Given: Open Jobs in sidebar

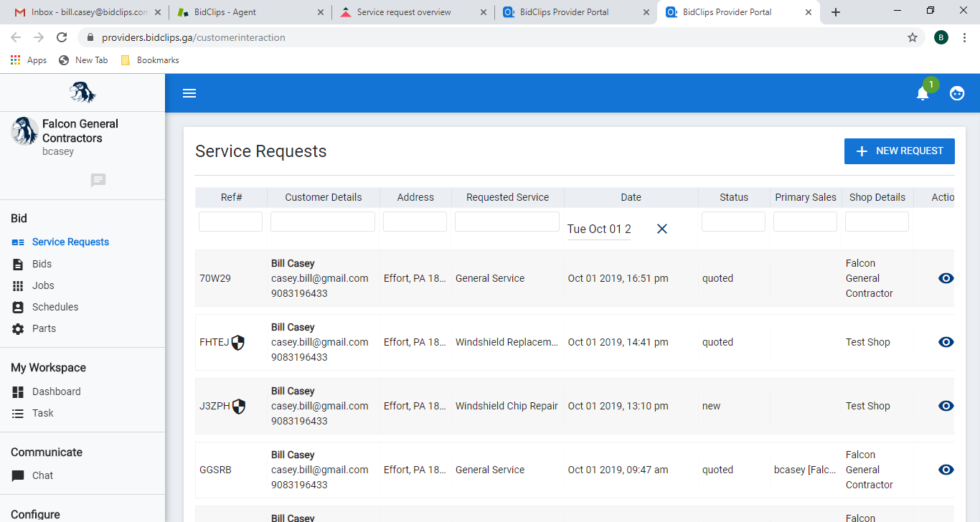Looking at the screenshot, I should (x=43, y=285).
